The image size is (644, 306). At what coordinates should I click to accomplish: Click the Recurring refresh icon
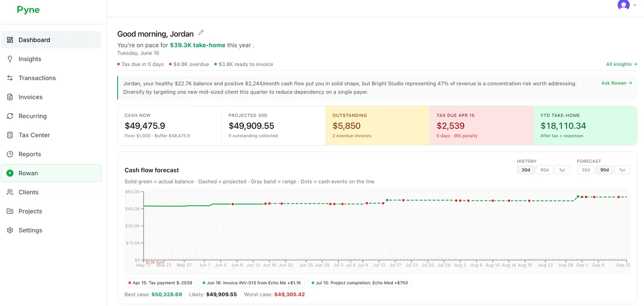point(10,116)
